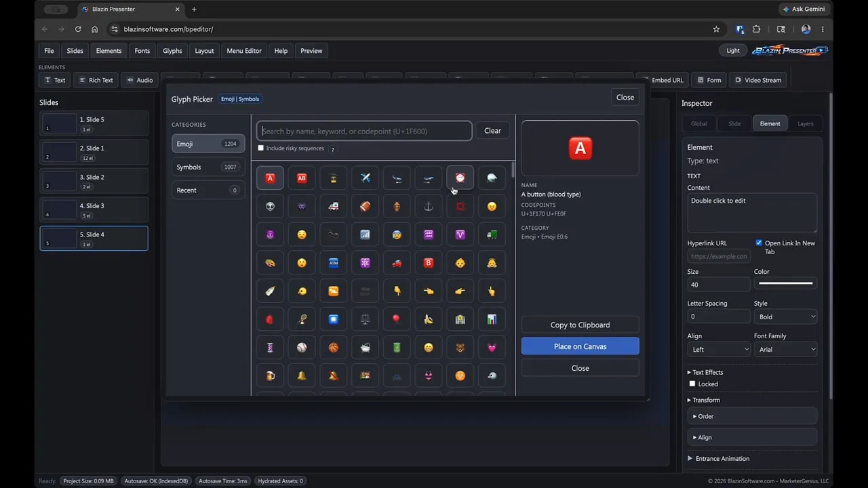Choose the ambulance emoji

pyautogui.click(x=333, y=206)
